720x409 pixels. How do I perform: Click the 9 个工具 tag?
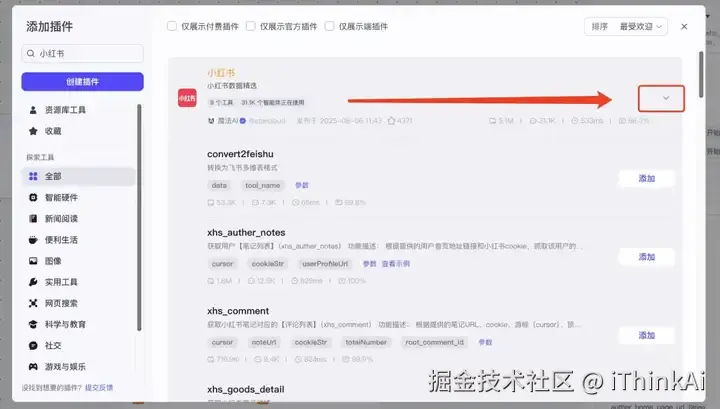[x=221, y=103]
